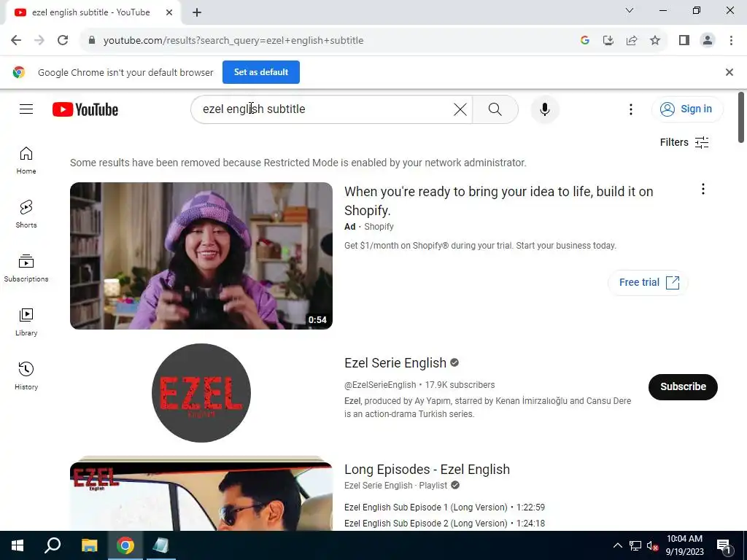747x560 pixels.
Task: Open Shorts from the sidebar
Action: click(x=26, y=214)
